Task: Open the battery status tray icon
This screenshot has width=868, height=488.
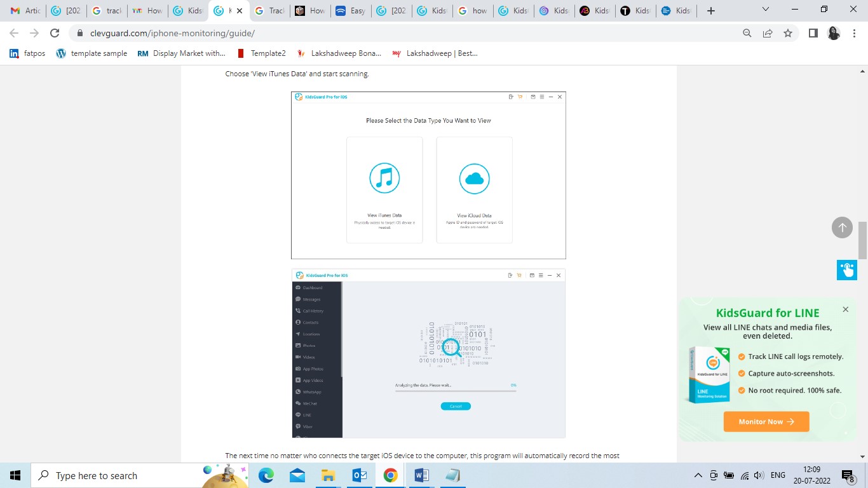Action: (729, 475)
